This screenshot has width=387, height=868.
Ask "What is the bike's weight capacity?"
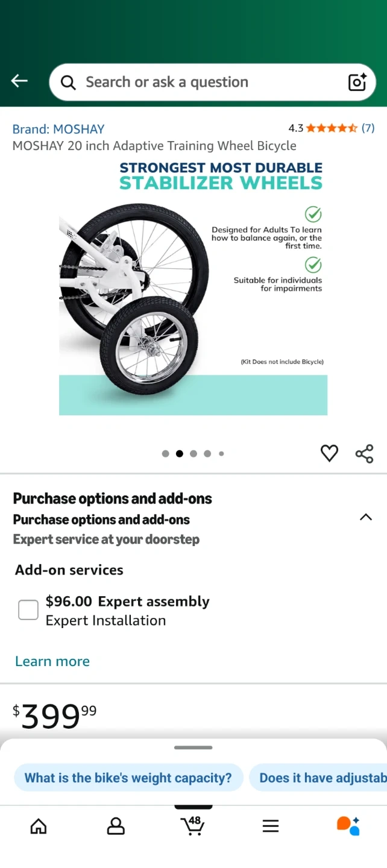128,778
